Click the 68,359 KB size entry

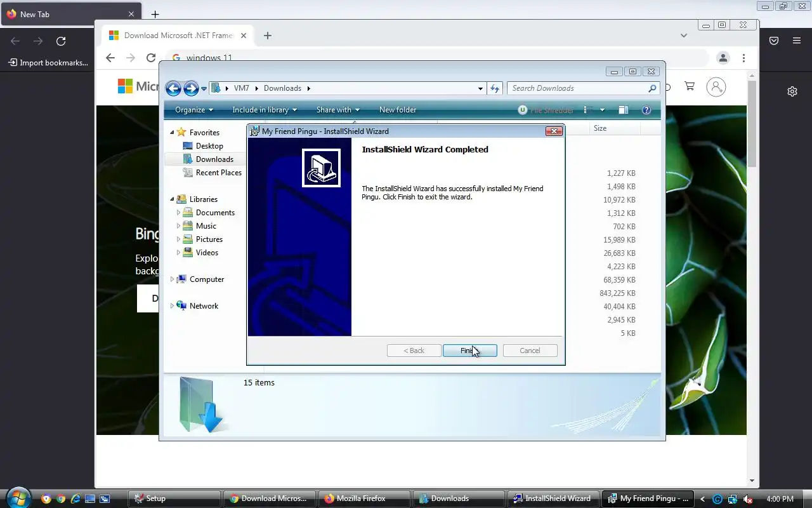(619, 279)
